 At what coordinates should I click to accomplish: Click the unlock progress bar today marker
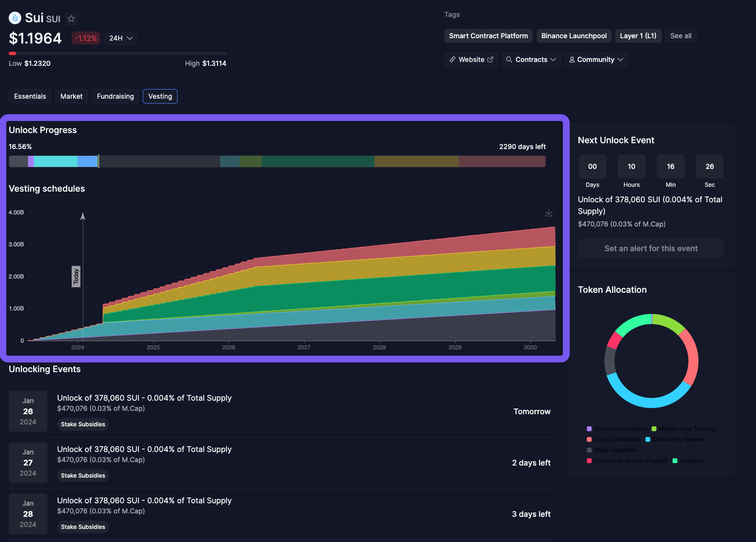99,161
